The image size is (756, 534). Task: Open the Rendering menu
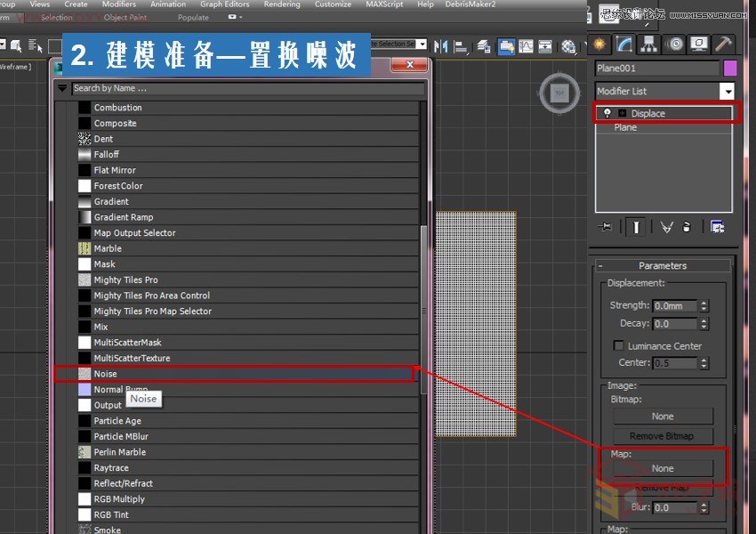[282, 4]
